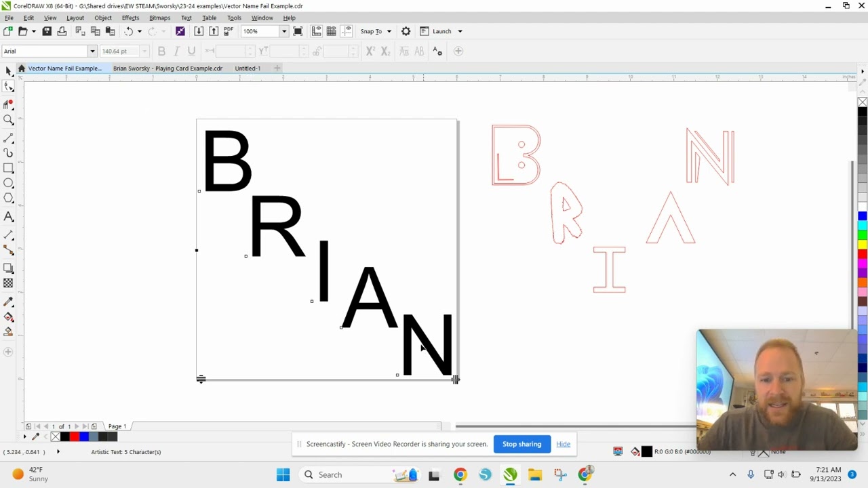Choose the Rectangle tool
Viewport: 868px width, 488px height.
tap(8, 168)
